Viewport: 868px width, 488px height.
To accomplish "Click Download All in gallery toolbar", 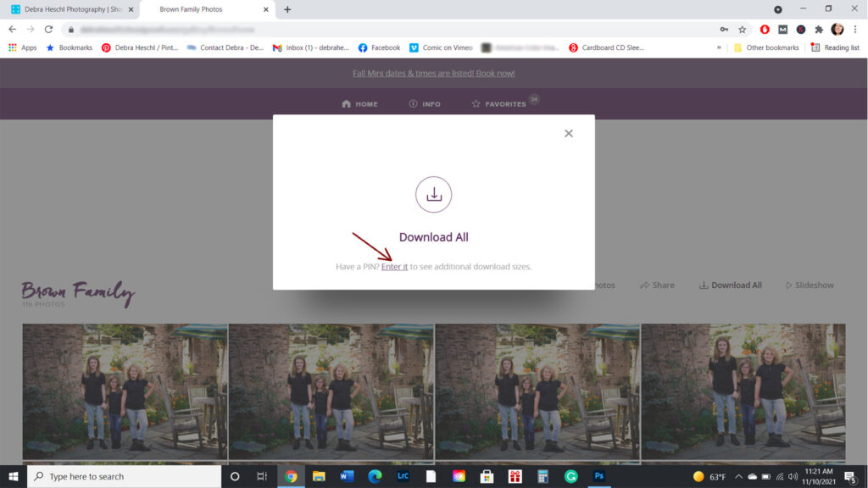I will pos(730,285).
